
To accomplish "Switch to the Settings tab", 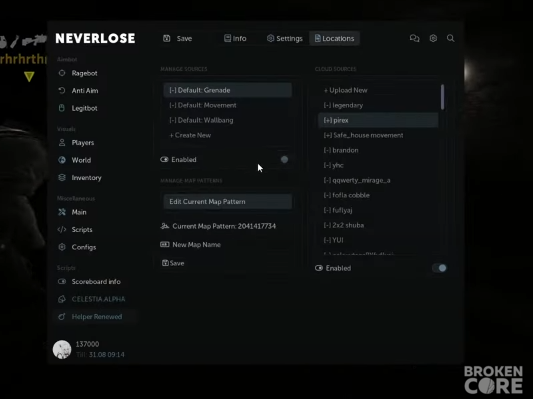I will (x=285, y=38).
